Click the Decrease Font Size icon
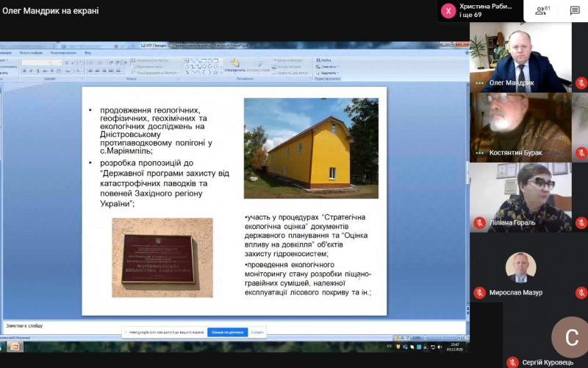Screen dimensions: 588x368 73,63
